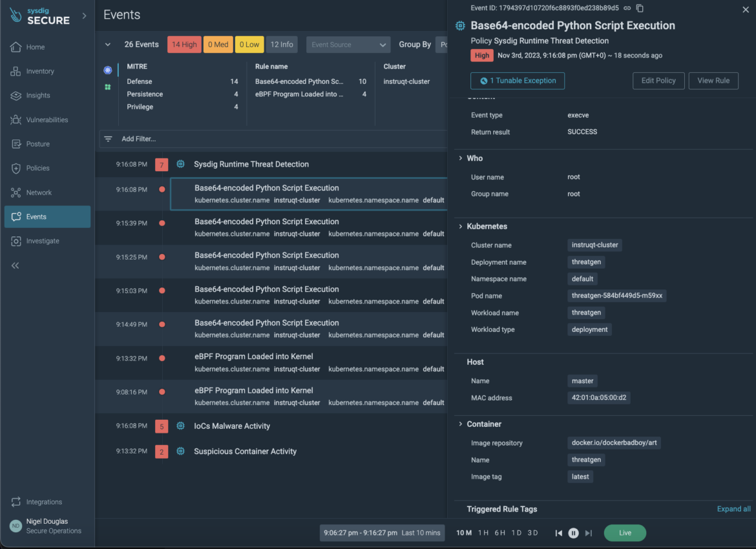Select the 6H time range

[500, 533]
